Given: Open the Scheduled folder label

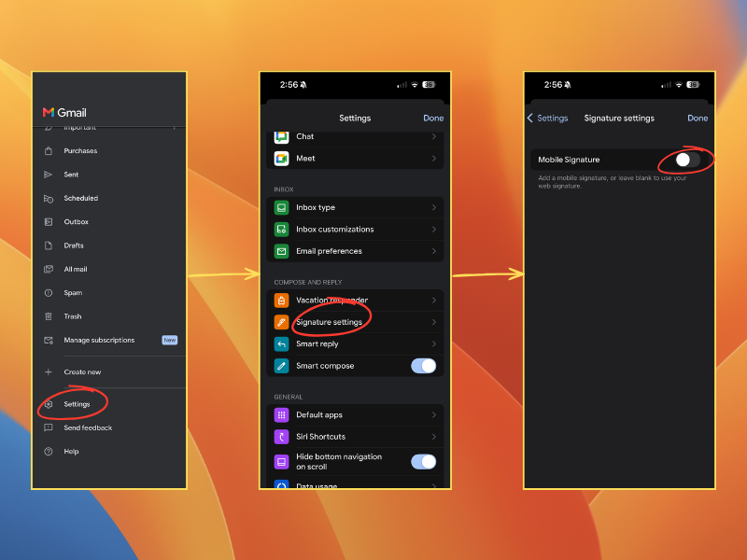Looking at the screenshot, I should pos(81,199).
